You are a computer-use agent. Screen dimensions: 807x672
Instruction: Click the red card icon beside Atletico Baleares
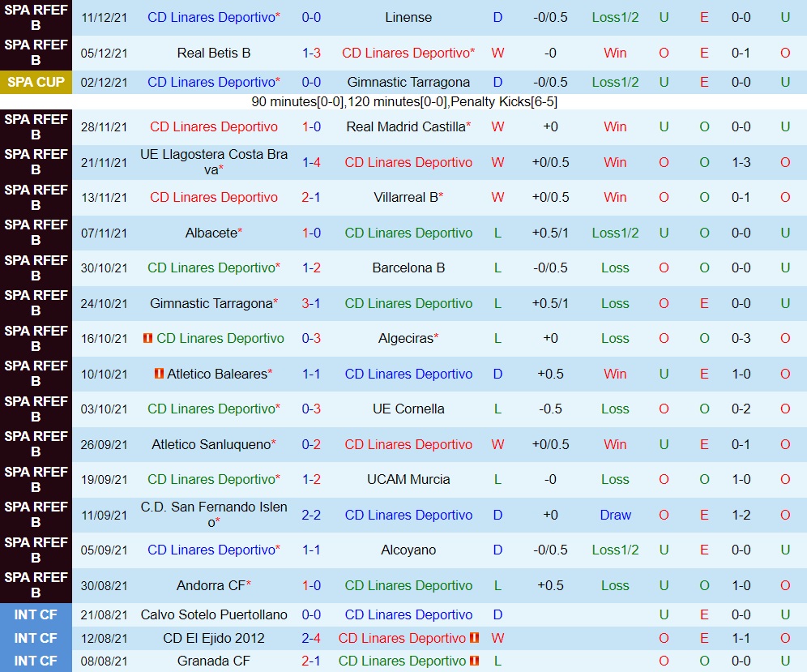[x=159, y=374]
